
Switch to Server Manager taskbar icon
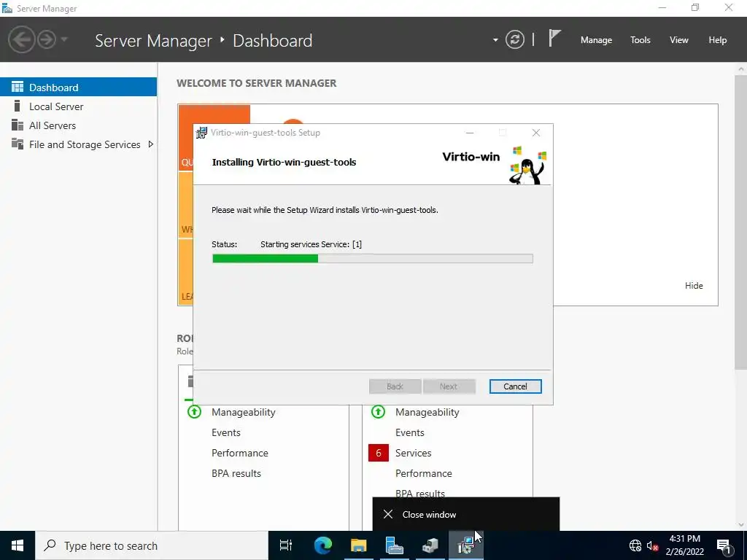pos(395,545)
